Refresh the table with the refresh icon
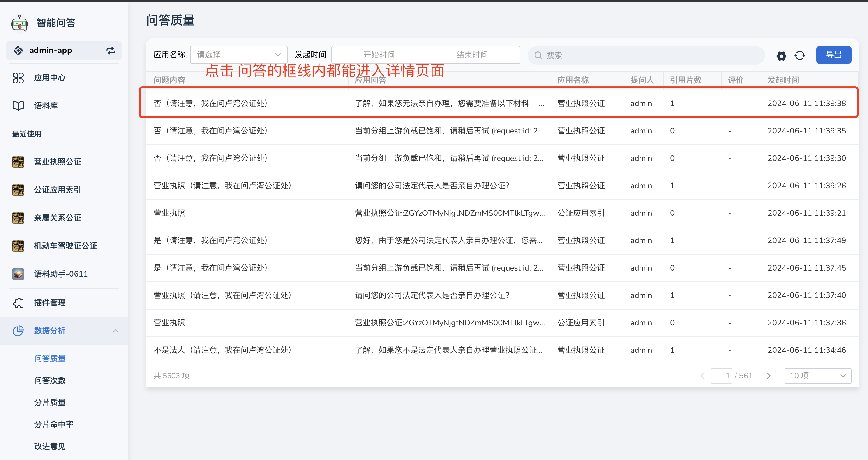The width and height of the screenshot is (868, 460). [799, 56]
